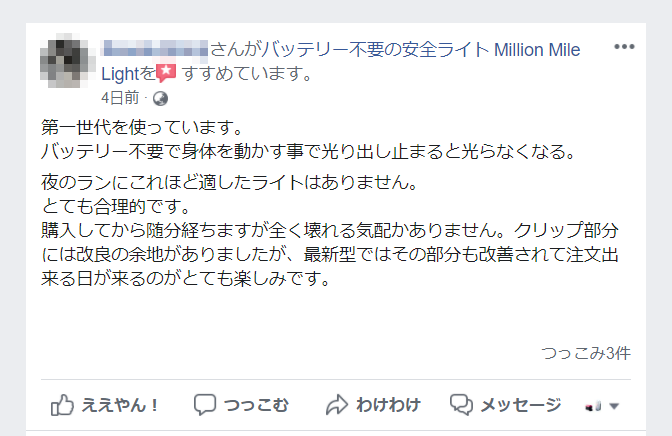Click the globe privacy icon

click(160, 98)
